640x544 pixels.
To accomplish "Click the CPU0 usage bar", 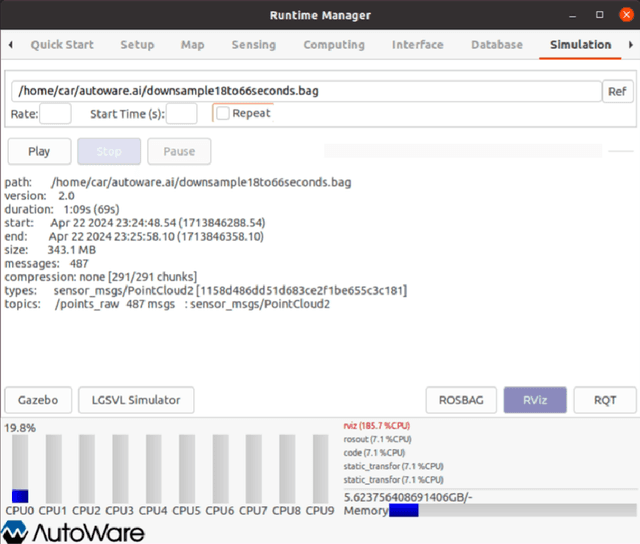I will coord(20,467).
